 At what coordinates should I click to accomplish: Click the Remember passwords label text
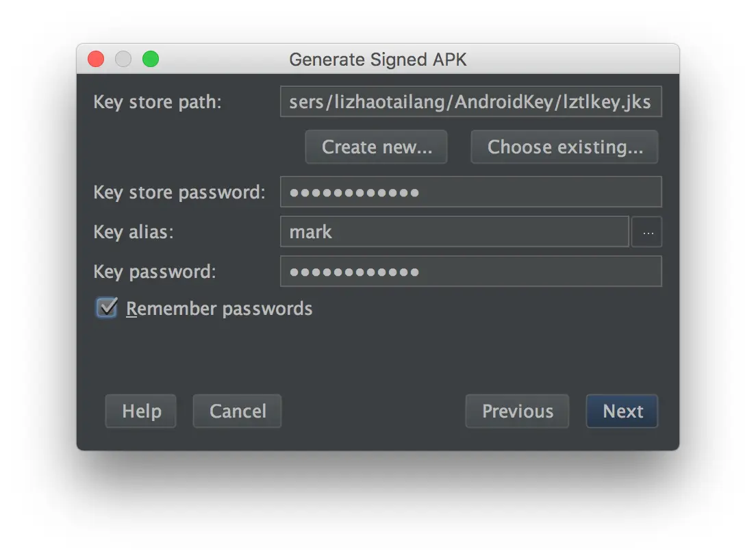coord(219,309)
